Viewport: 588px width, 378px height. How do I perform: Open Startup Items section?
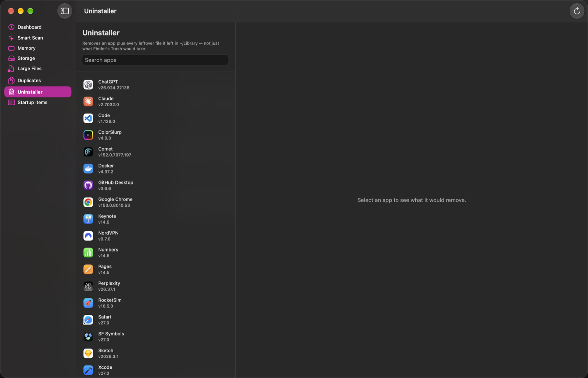[38, 103]
